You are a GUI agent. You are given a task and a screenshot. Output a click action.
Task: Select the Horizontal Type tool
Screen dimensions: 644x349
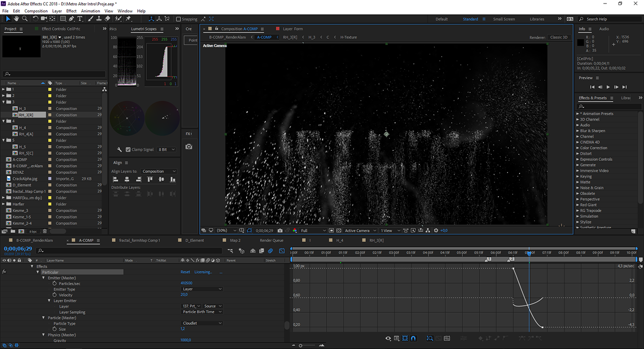[80, 19]
